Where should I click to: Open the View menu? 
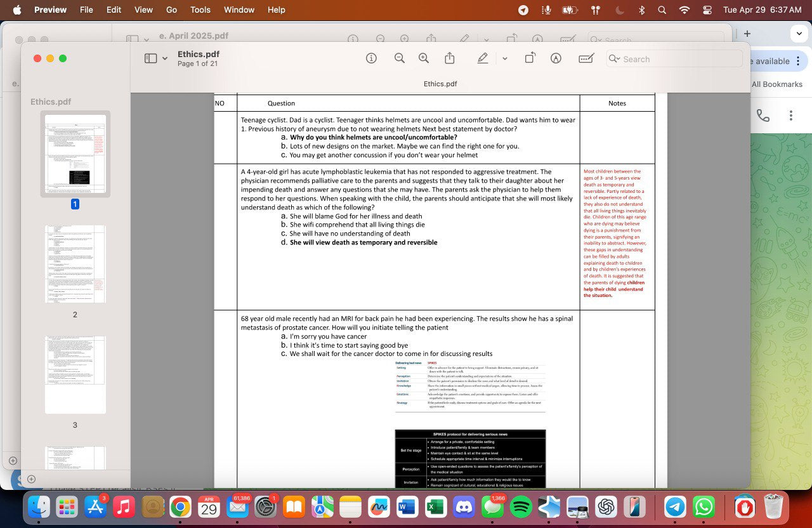[143, 10]
